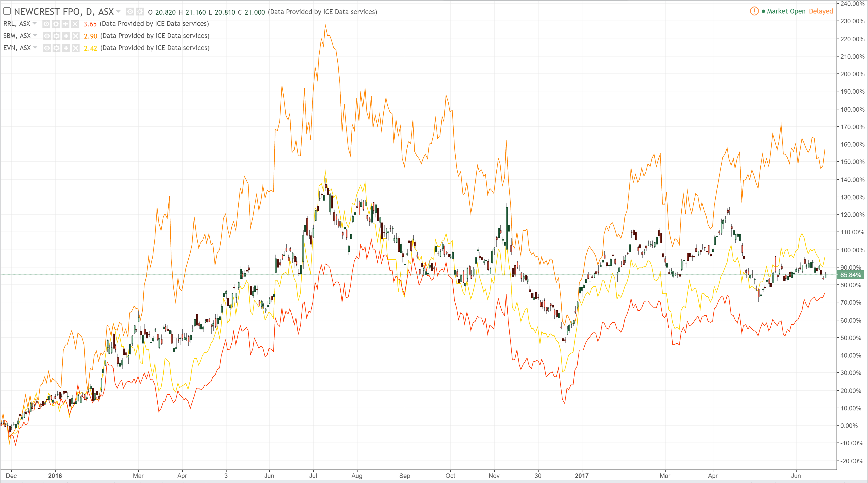Open the NEWCREST FPO symbol dropdown arrow
The width and height of the screenshot is (868, 483).
(118, 12)
